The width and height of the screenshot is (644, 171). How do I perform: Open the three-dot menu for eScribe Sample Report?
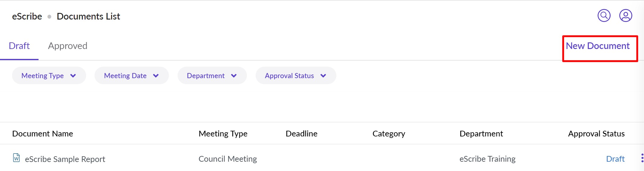click(x=642, y=158)
